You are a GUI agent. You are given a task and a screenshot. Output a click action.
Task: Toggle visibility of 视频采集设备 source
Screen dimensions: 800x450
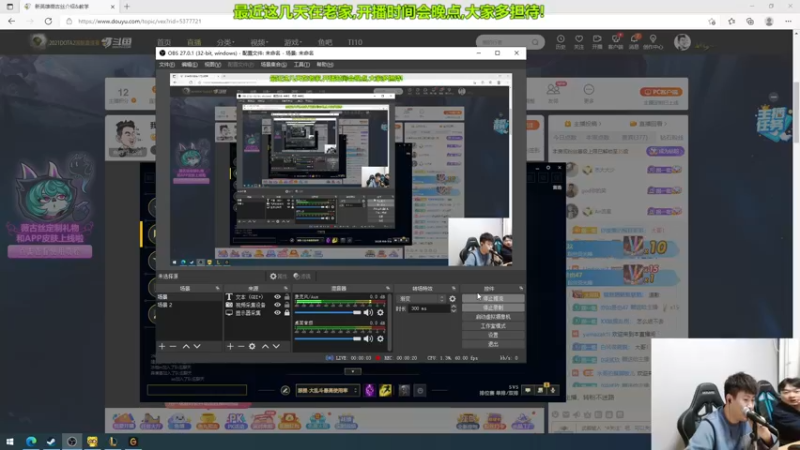pyautogui.click(x=277, y=305)
